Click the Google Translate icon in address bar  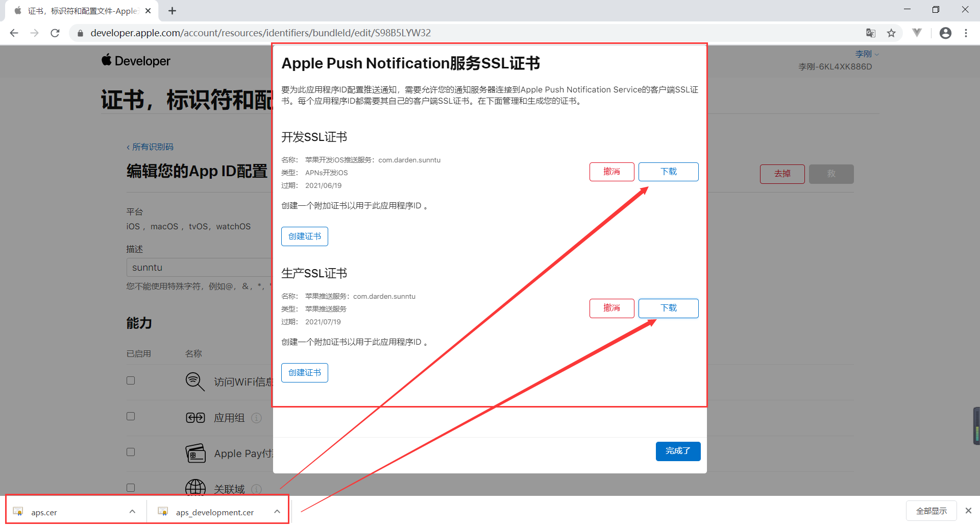click(x=871, y=33)
